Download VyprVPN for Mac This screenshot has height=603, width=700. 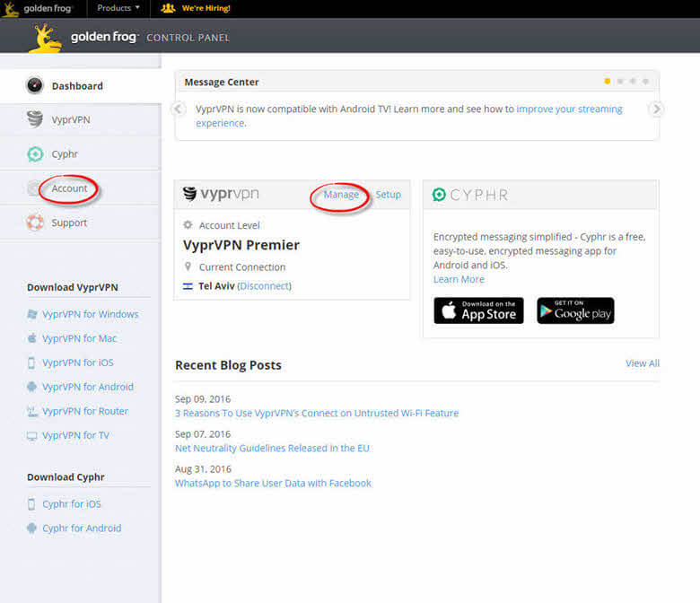coord(79,338)
